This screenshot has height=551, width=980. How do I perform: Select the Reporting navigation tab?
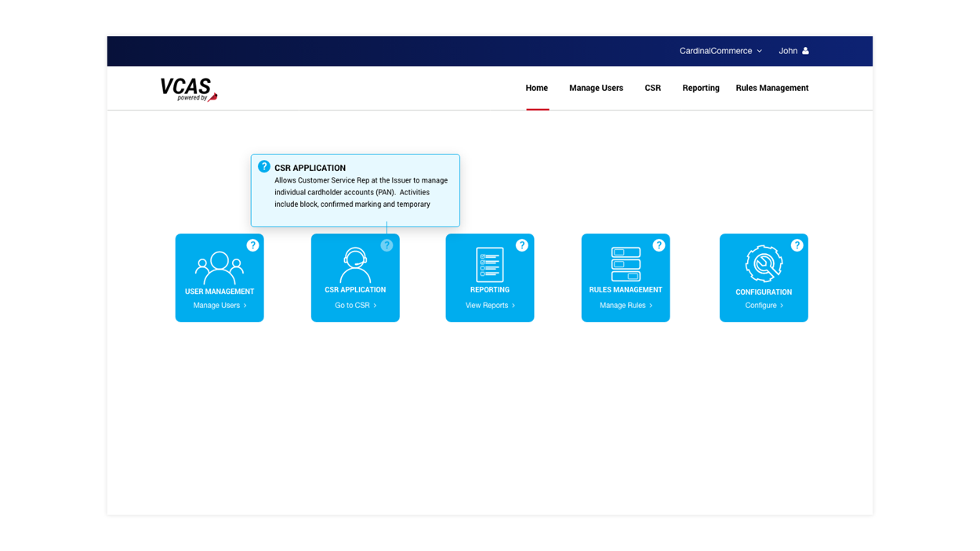(x=700, y=88)
